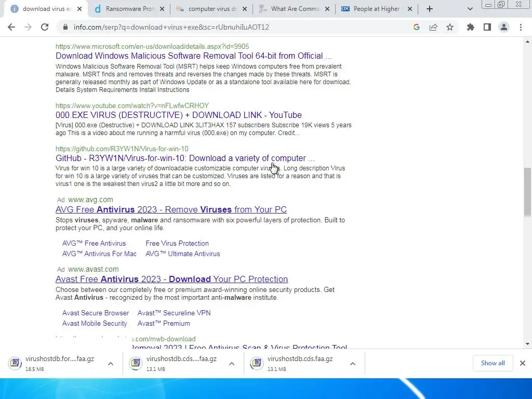Open a new tab with the plus button
The image size is (532, 399).
coord(430,9)
